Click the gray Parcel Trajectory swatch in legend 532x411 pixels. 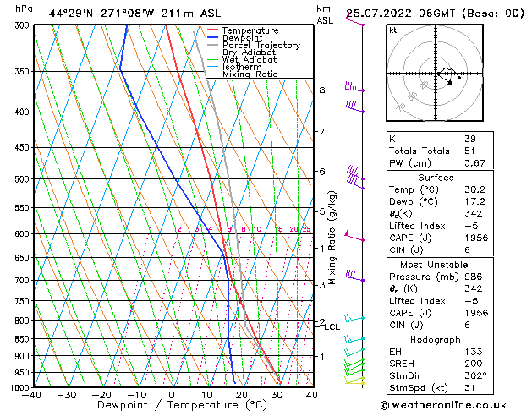(212, 45)
